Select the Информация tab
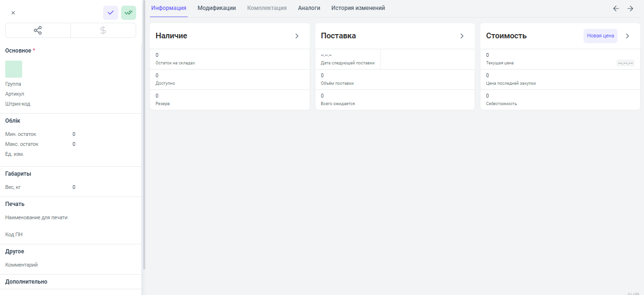The image size is (644, 295). click(169, 8)
